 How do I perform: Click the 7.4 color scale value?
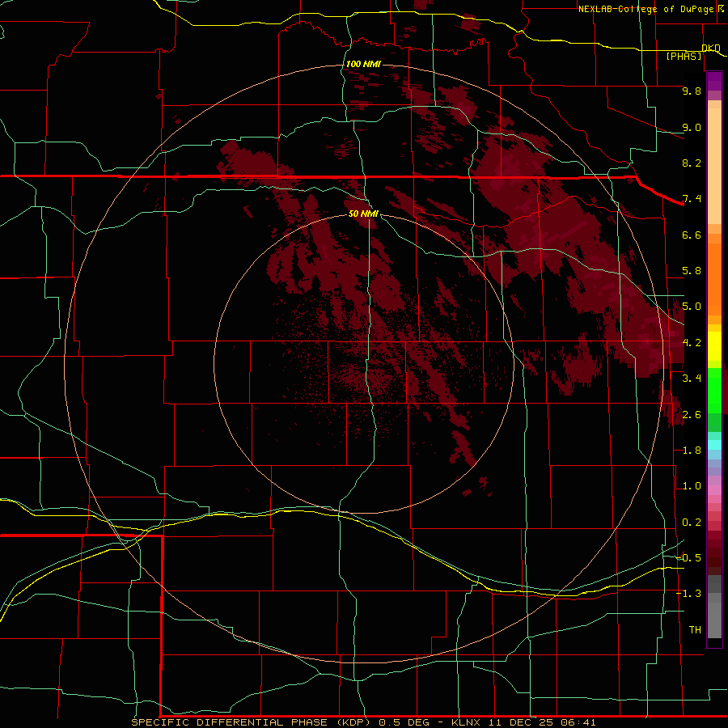(x=692, y=199)
